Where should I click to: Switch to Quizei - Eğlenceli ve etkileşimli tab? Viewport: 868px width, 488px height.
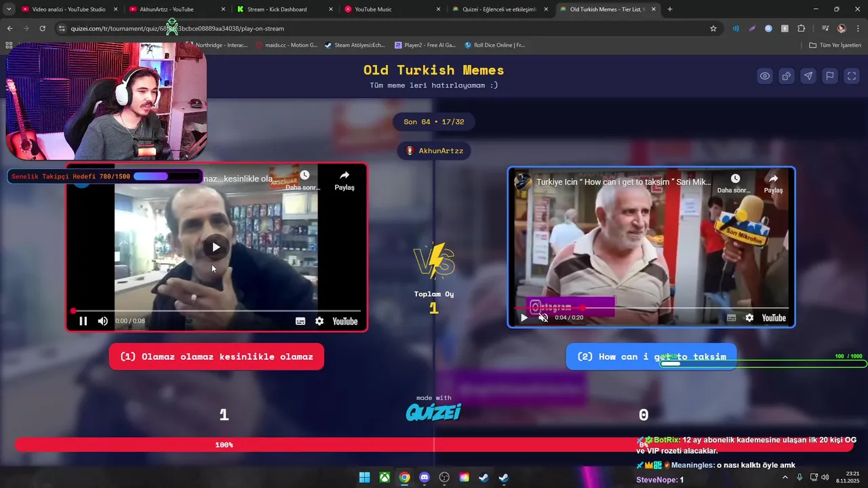tap(500, 9)
